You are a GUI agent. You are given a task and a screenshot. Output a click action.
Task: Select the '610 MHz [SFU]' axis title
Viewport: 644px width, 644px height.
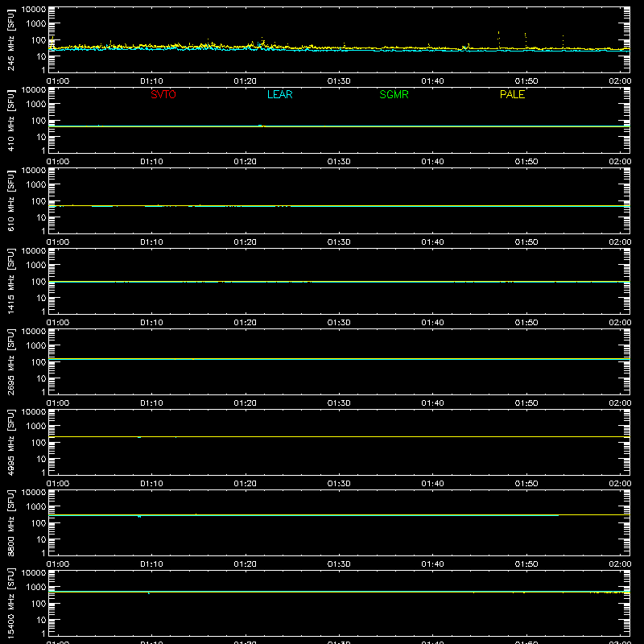pyautogui.click(x=10, y=200)
